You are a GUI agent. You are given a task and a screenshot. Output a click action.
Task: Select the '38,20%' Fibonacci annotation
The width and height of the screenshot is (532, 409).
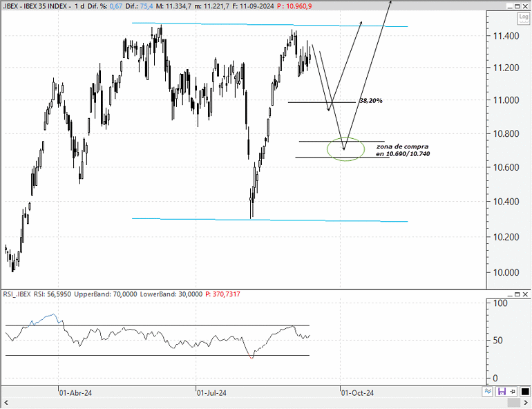click(371, 101)
